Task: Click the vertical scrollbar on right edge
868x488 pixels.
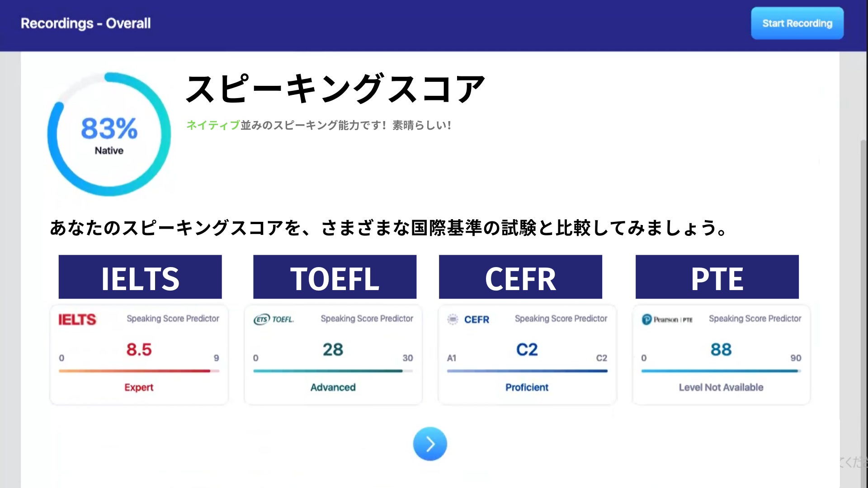Action: click(864, 312)
